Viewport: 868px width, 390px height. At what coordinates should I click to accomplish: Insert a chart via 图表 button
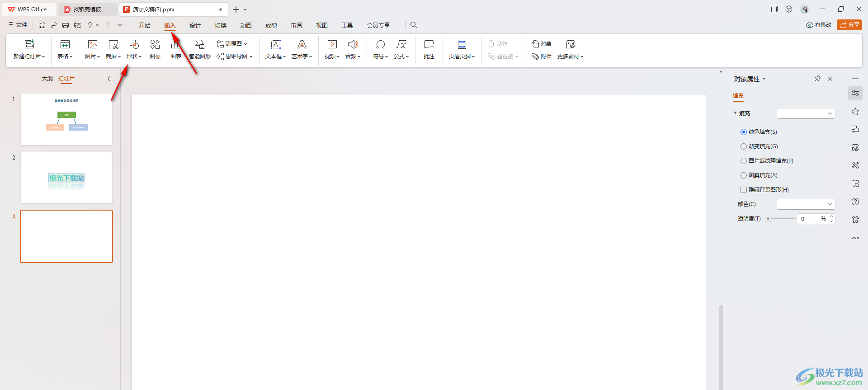click(x=176, y=44)
